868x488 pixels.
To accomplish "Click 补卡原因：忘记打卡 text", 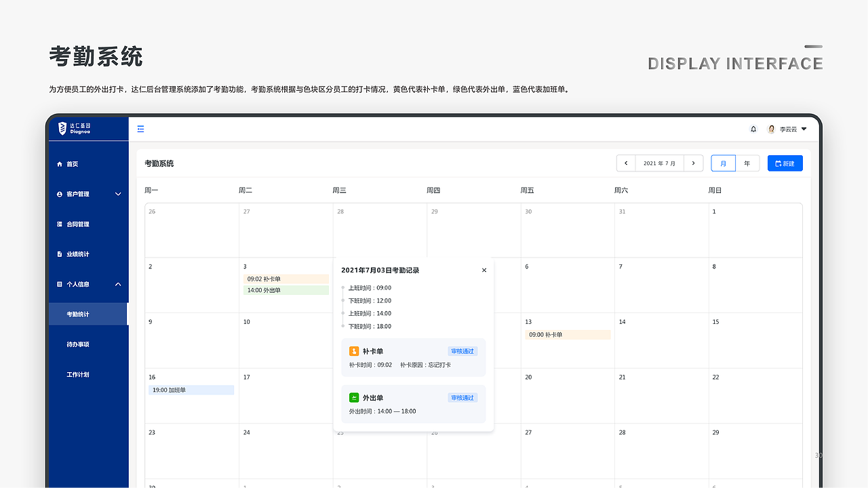I will pyautogui.click(x=425, y=365).
